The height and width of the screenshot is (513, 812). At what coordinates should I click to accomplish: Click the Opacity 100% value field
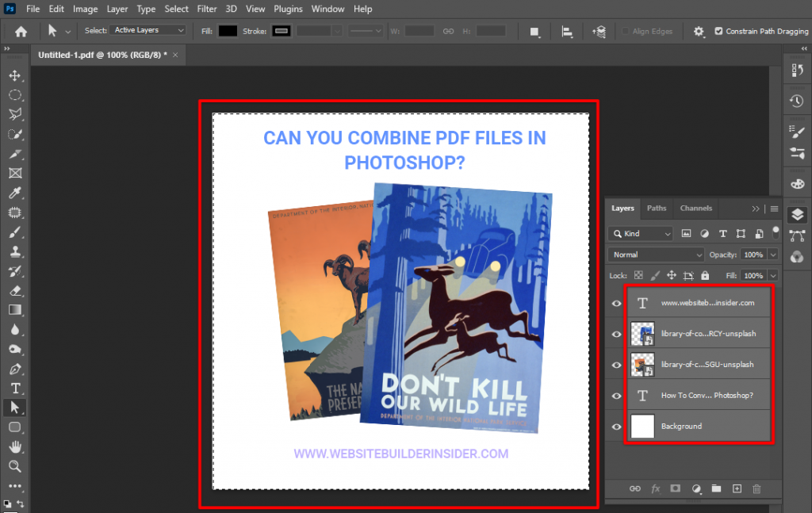[x=753, y=255]
